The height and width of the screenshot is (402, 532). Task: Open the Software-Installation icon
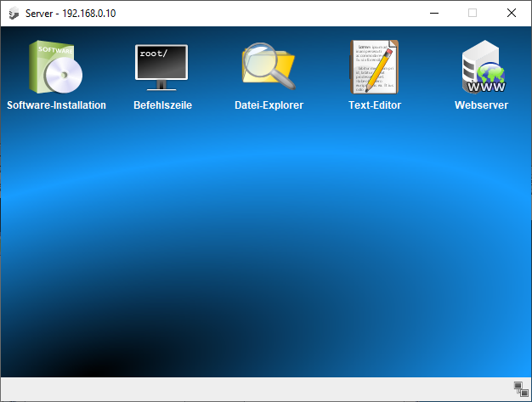56,67
